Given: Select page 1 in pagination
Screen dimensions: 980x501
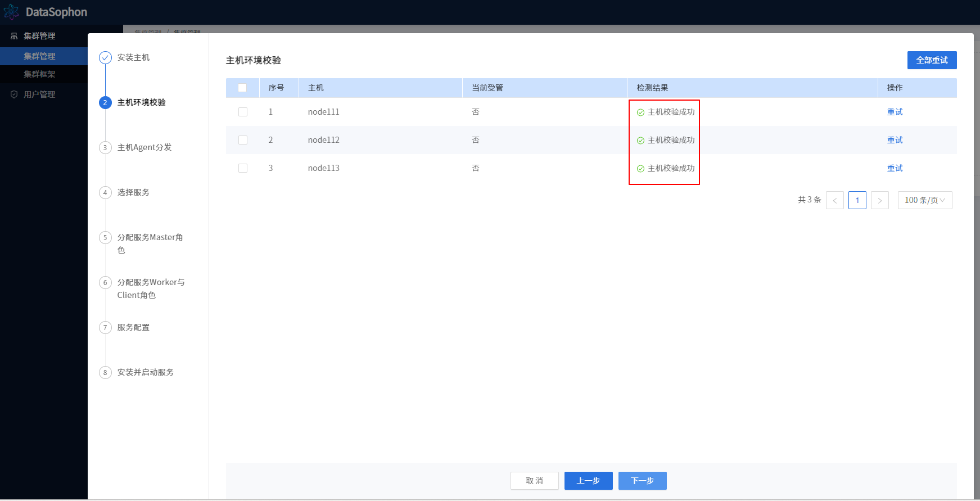Looking at the screenshot, I should pos(857,200).
